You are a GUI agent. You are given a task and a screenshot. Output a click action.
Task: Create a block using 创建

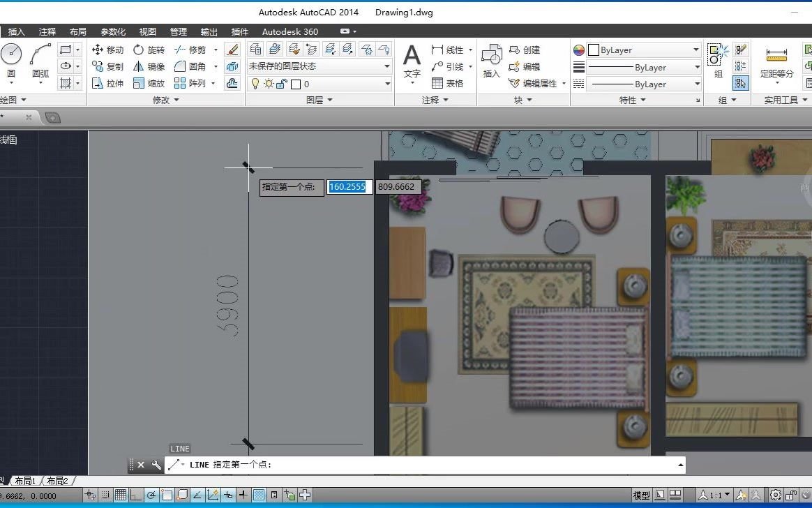pyautogui.click(x=525, y=50)
